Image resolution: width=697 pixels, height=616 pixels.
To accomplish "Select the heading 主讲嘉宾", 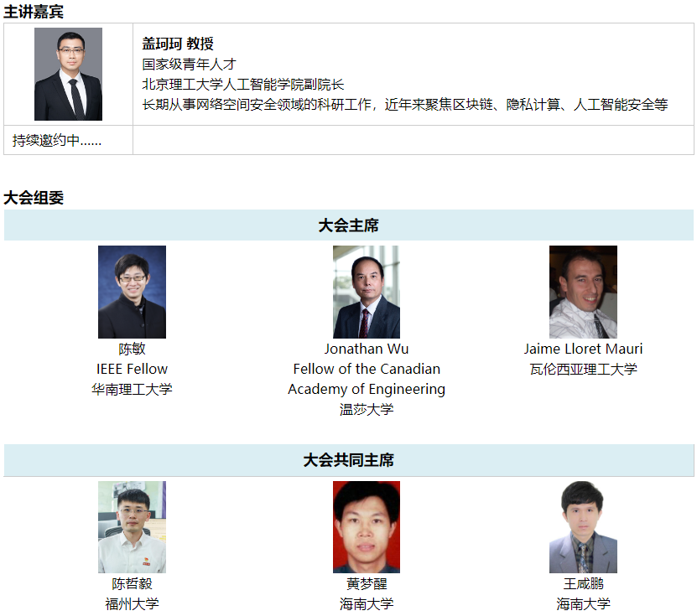I will [34, 12].
